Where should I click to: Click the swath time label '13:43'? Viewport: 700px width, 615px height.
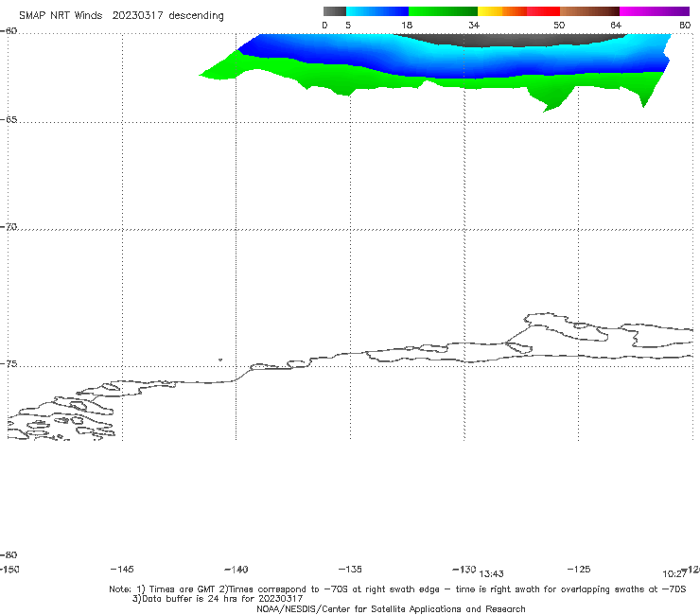tap(491, 574)
